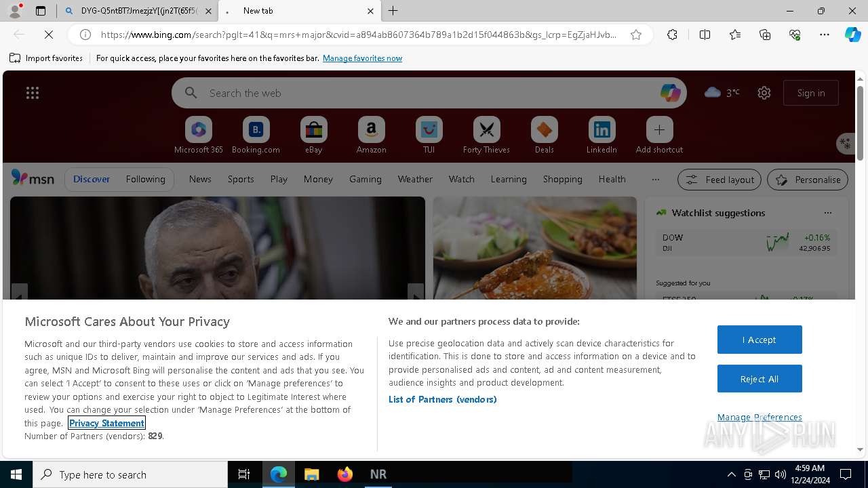Open the News section
The image size is (868, 488).
coord(200,179)
